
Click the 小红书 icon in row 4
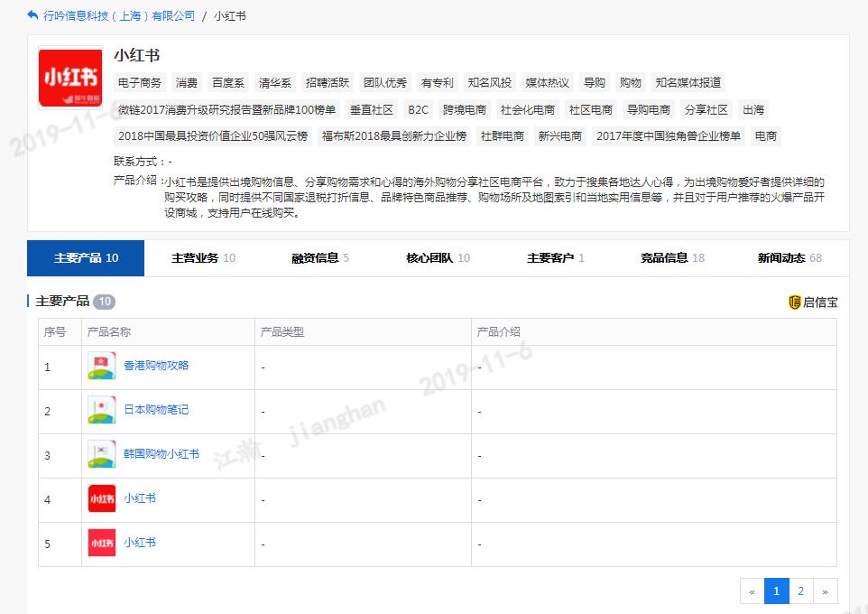click(x=102, y=498)
